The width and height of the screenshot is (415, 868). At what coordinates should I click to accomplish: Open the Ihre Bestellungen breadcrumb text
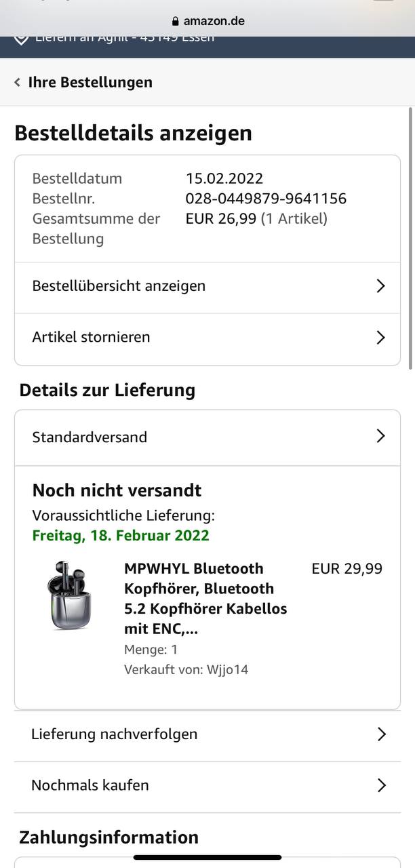90,83
